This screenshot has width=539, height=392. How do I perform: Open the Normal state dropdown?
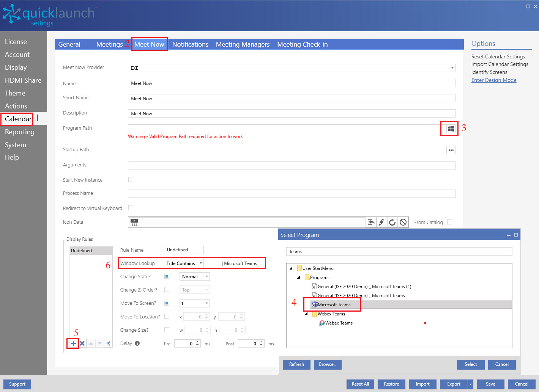click(195, 277)
